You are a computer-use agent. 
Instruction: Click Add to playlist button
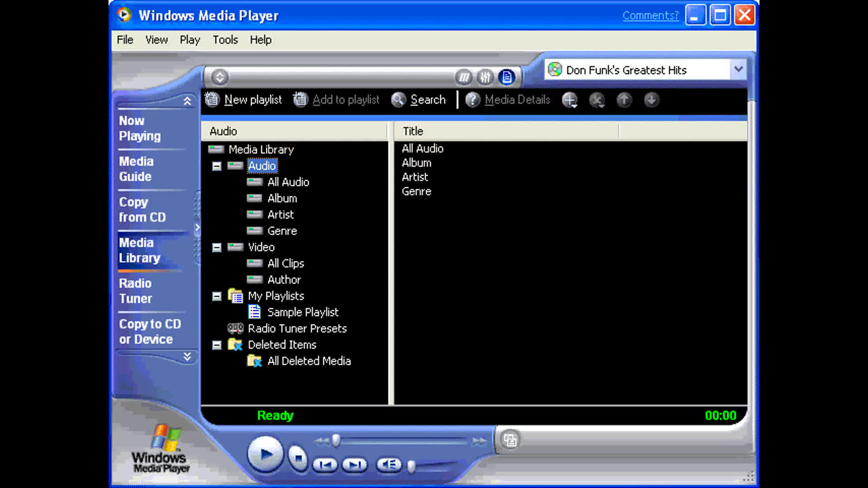point(336,99)
